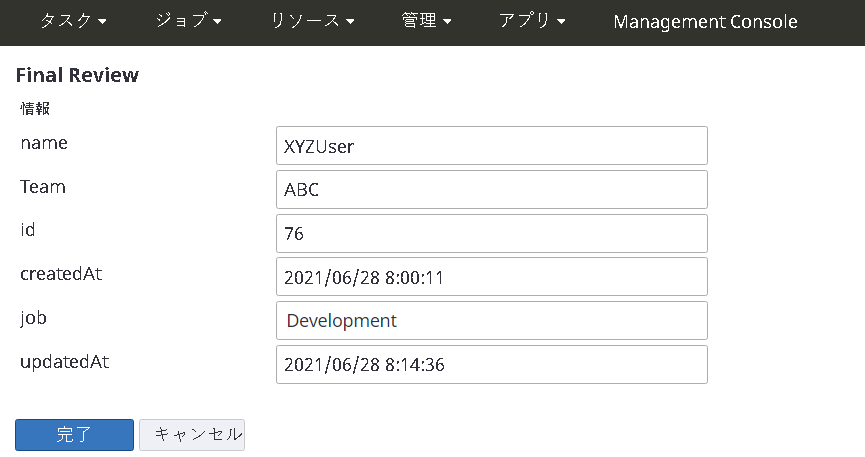Focus the name field containing XYZUser
Viewport: 865px width, 457px height.
click(491, 146)
